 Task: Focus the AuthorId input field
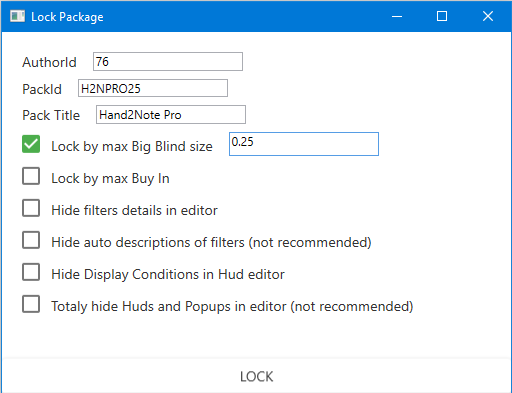[168, 61]
